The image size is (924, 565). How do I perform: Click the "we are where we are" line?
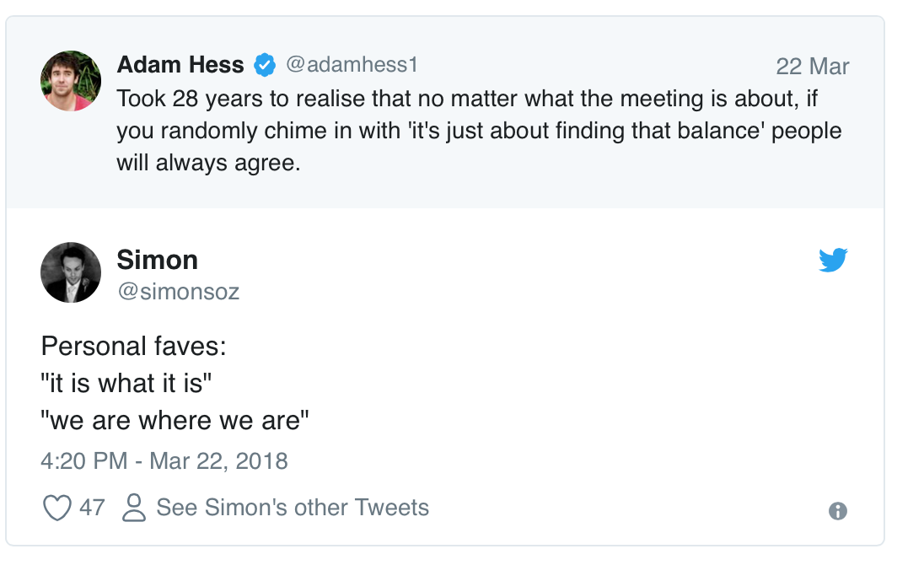click(x=175, y=420)
